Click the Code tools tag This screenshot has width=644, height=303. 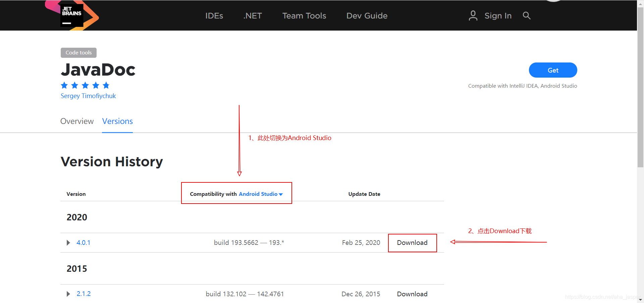pos(78,53)
